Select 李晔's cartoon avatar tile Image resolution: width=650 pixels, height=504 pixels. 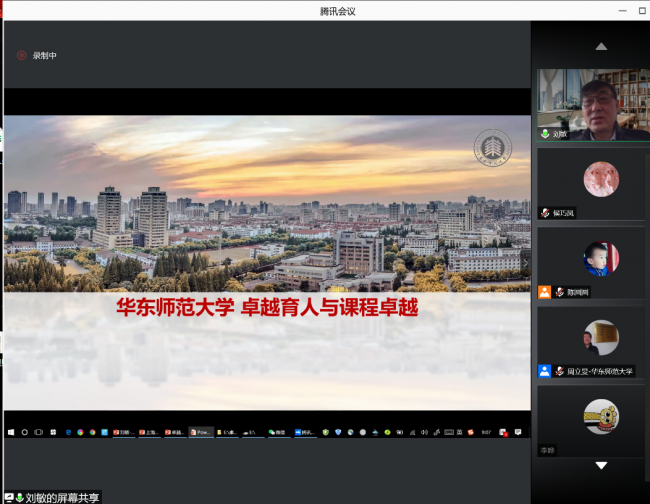coord(601,416)
